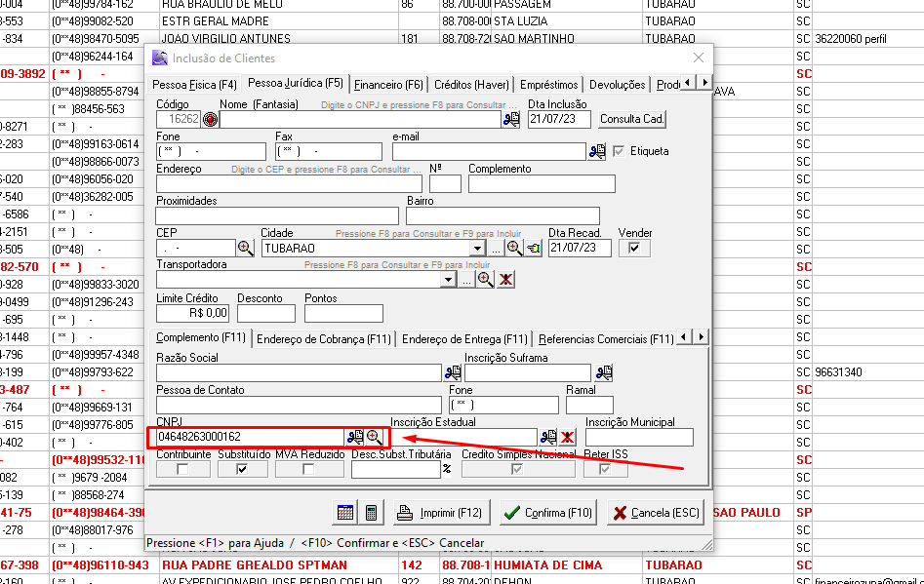924x584 pixels.
Task: Click into the Razão Social input field
Action: (299, 372)
